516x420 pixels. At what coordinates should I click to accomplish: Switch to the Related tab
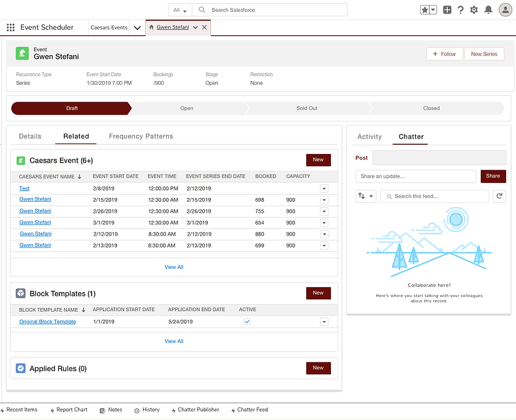pos(76,136)
